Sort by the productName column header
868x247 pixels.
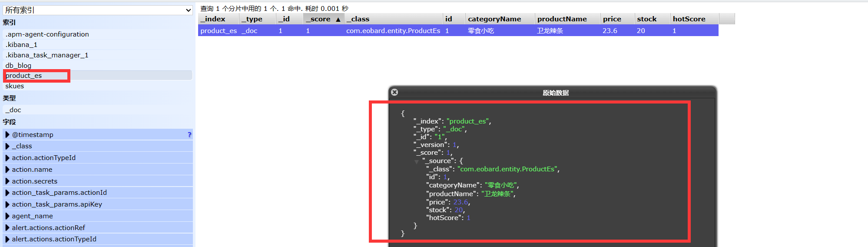click(562, 19)
